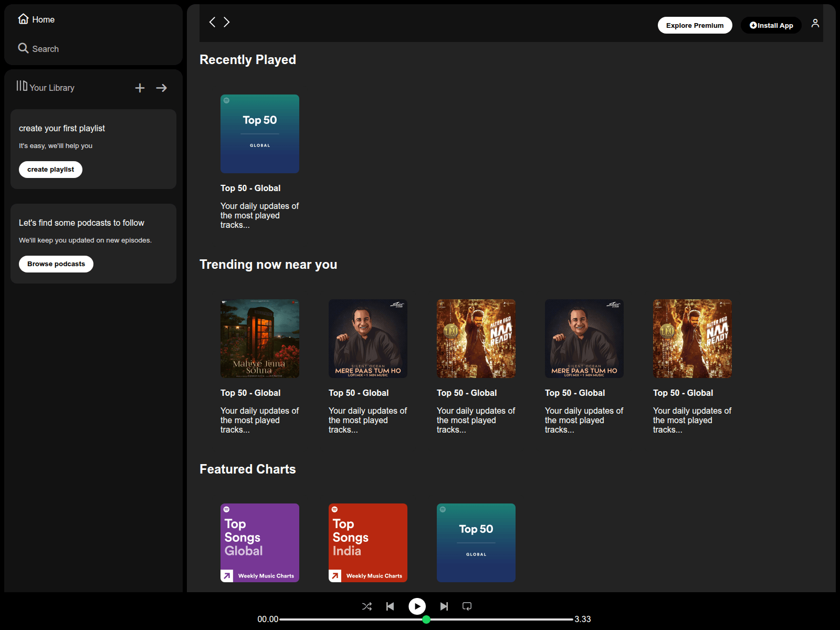Open Recently Played Top 50 Global cover

pyautogui.click(x=260, y=134)
